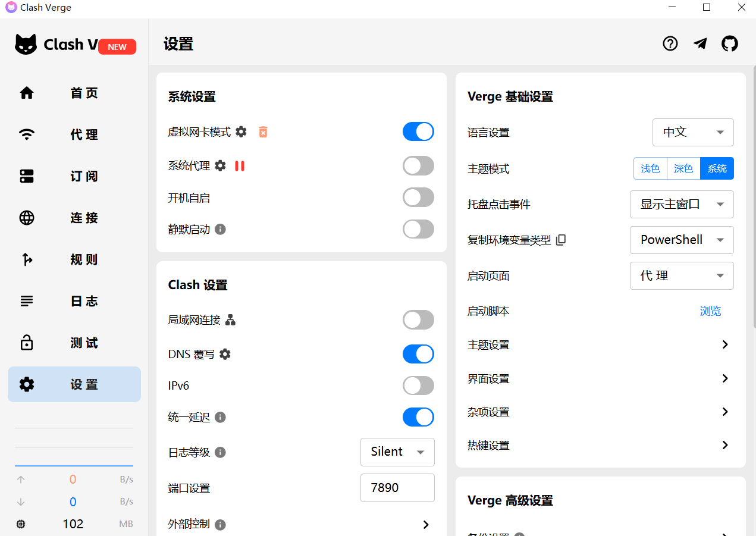Go to the 测试 sidebar page
The image size is (756, 536).
[x=74, y=343]
